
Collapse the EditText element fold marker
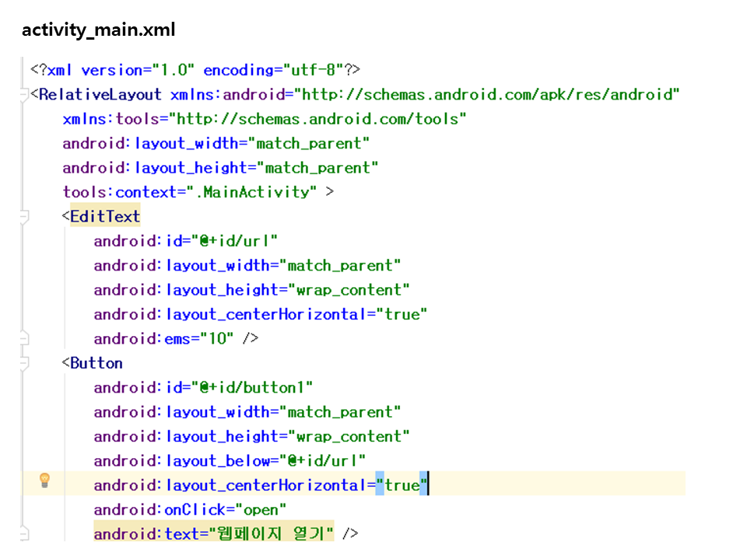pos(24,216)
